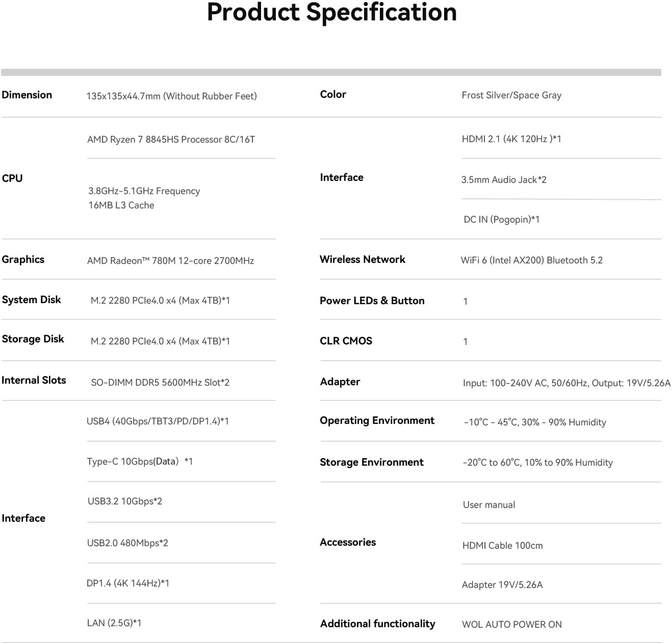Select the System Disk label
The image size is (672, 644).
coord(32,300)
